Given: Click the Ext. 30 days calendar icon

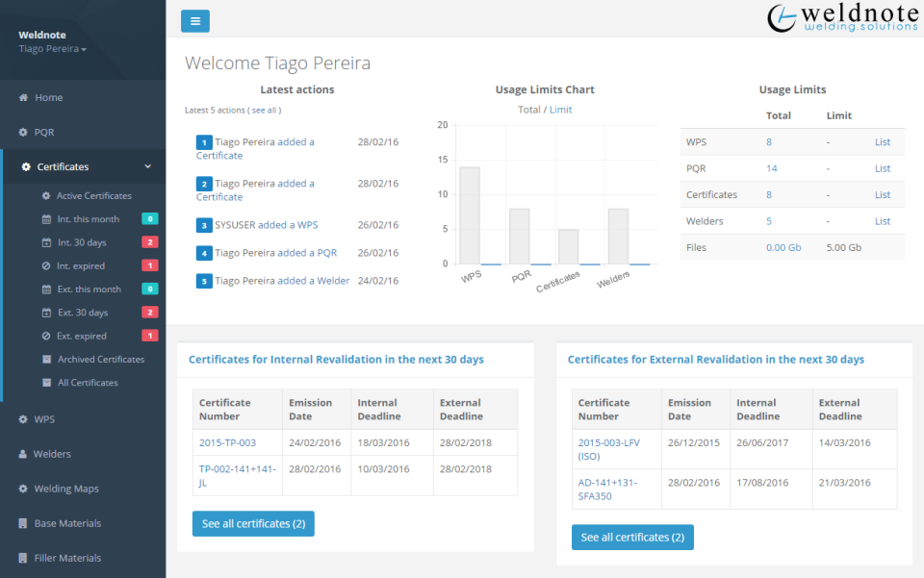Looking at the screenshot, I should point(46,313).
